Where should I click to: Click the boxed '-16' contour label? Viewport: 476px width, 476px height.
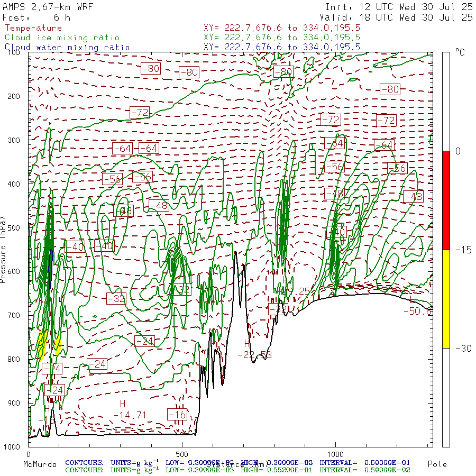pyautogui.click(x=177, y=414)
